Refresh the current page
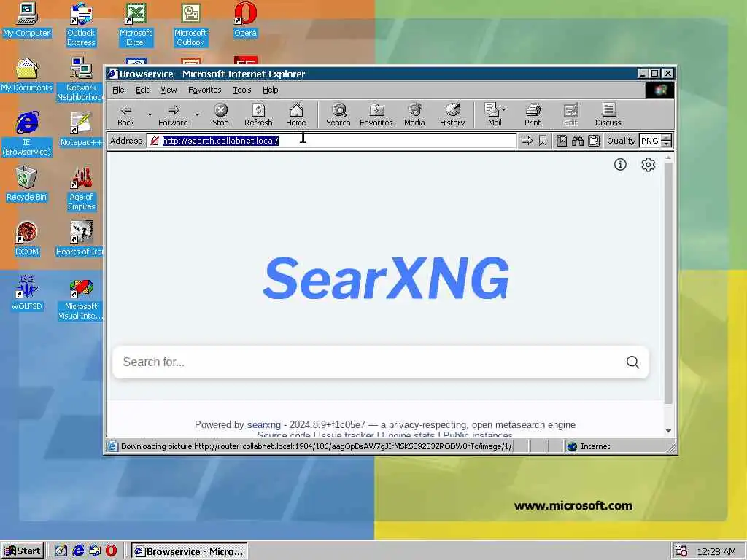The height and width of the screenshot is (560, 747). (x=258, y=114)
